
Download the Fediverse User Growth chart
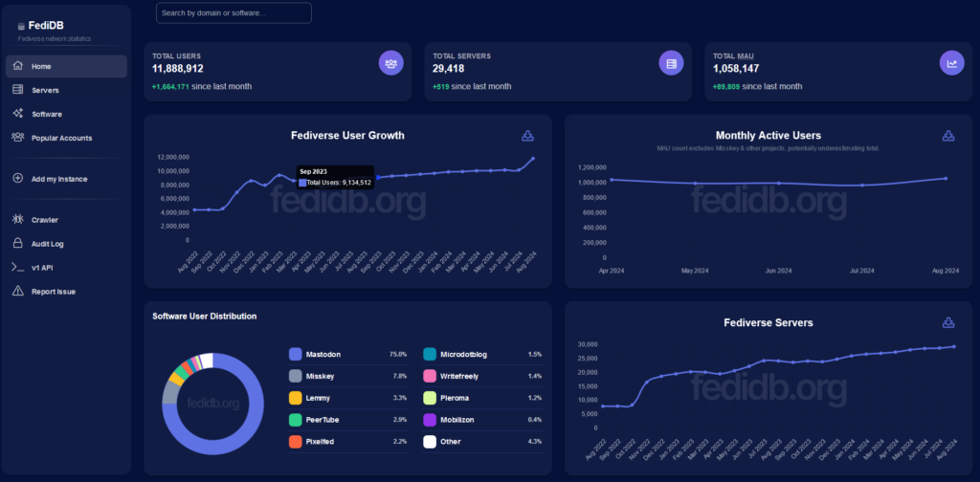click(527, 136)
